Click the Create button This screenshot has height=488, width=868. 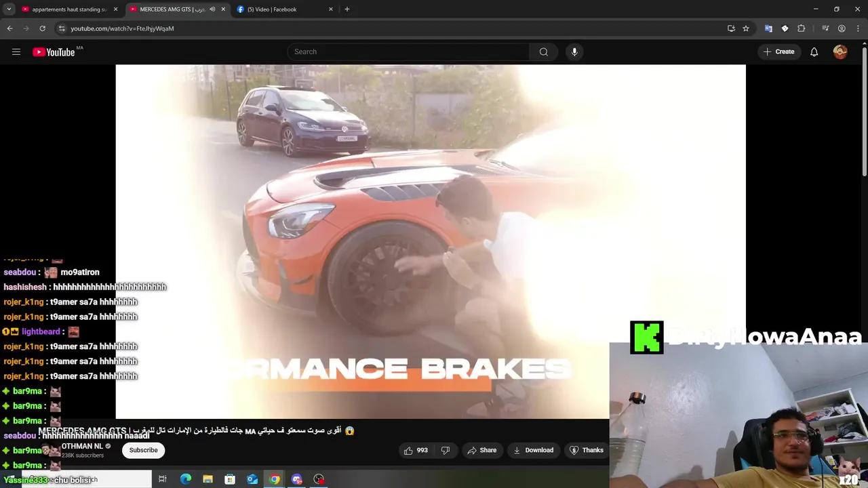point(778,52)
